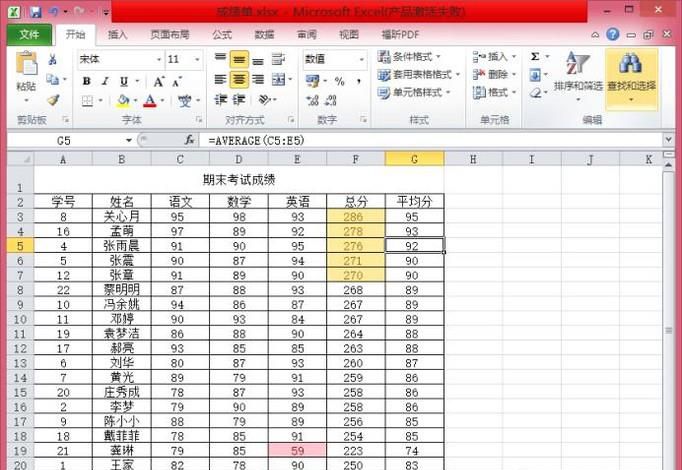Click the accounting currency format icon
The width and height of the screenshot is (682, 470).
(x=312, y=81)
